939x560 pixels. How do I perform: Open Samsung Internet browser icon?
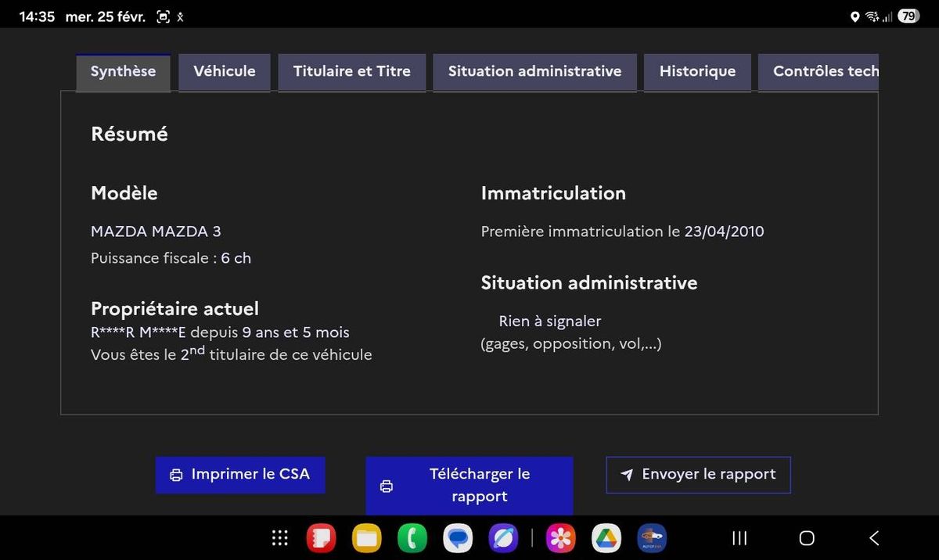point(502,538)
